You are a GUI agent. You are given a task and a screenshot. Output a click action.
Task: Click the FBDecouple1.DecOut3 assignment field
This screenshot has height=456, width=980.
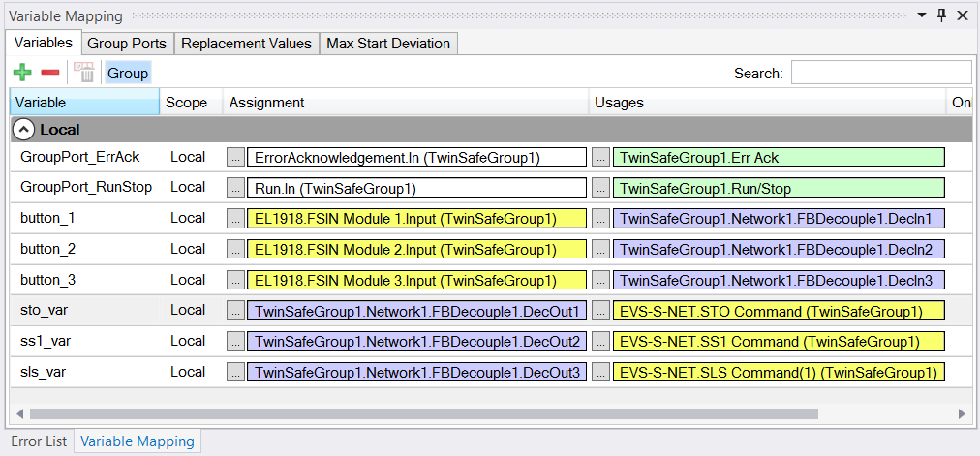pyautogui.click(x=416, y=373)
